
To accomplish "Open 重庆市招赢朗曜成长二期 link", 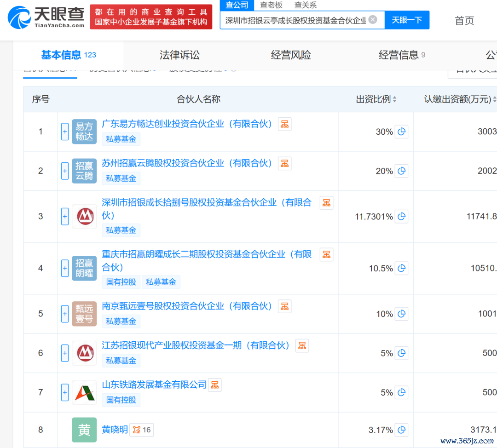I will tap(207, 260).
